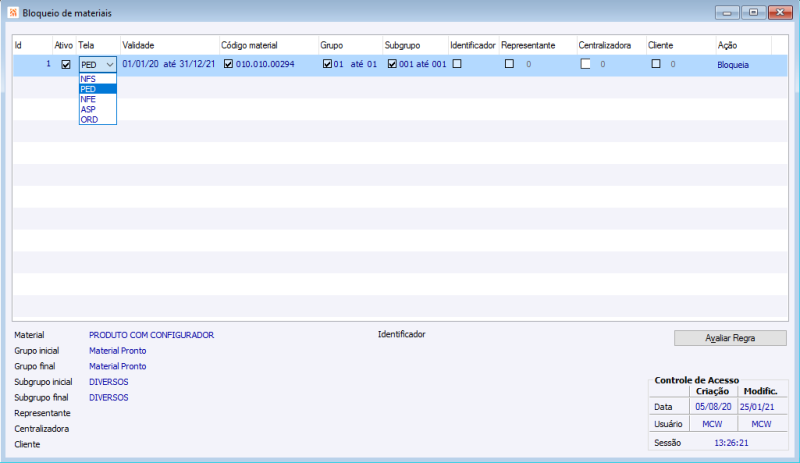Pick ORD from the Tela list
The height and width of the screenshot is (463, 800).
coord(98,120)
